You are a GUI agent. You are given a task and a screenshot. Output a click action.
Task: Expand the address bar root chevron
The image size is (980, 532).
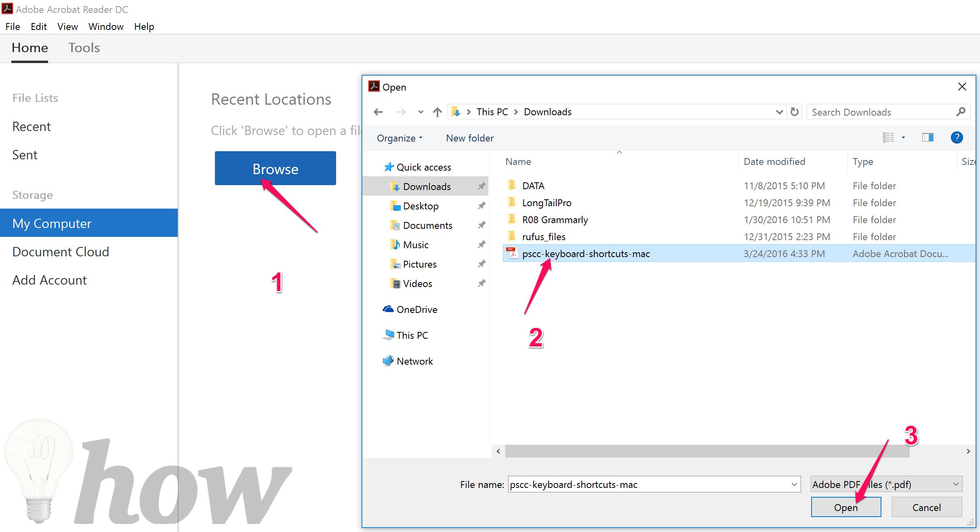469,112
